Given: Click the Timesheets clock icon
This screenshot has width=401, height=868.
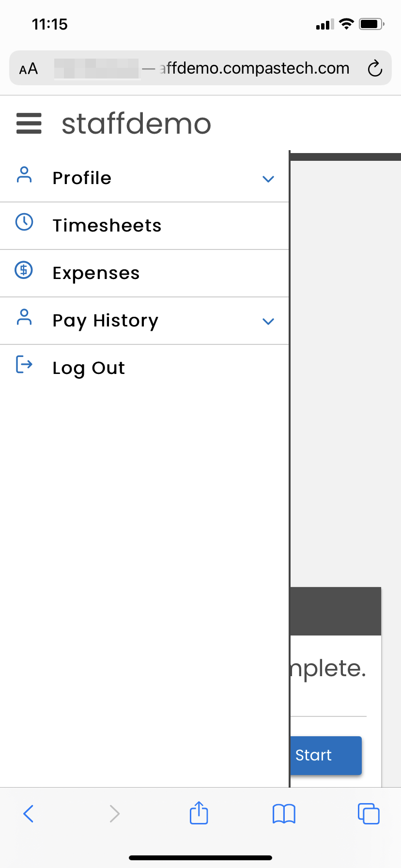Looking at the screenshot, I should tap(24, 222).
